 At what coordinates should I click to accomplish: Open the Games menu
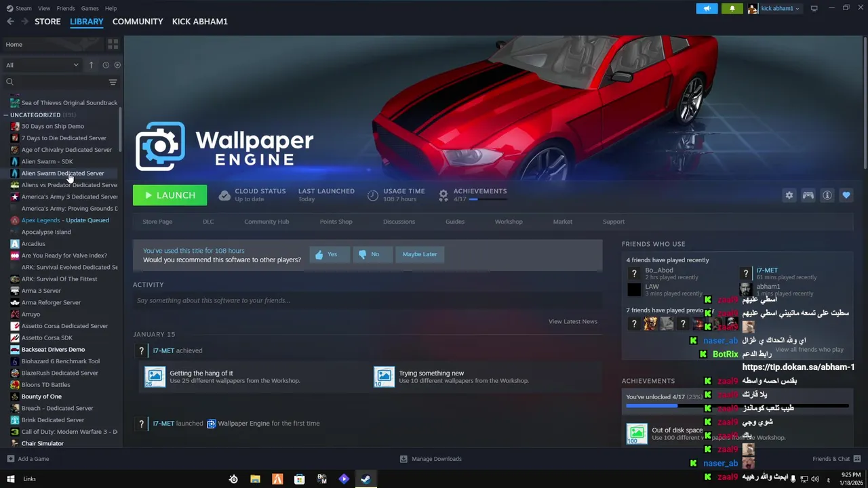90,8
